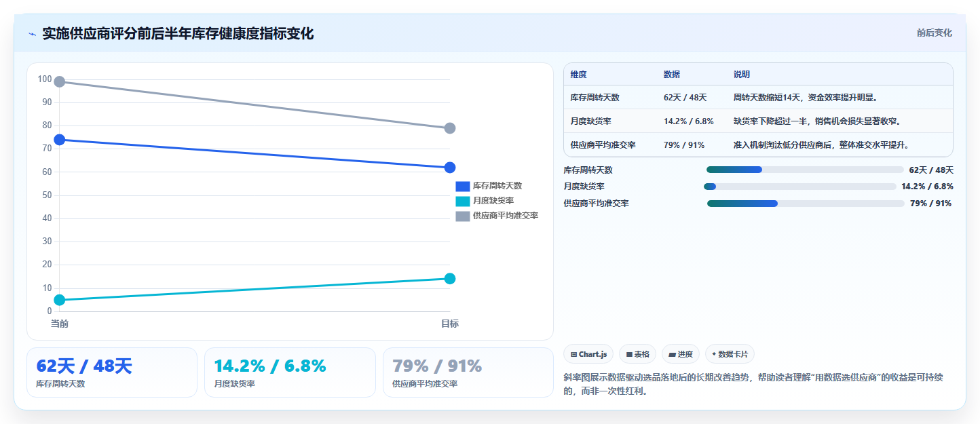Click the 月度缺货率 progress bar
The width and height of the screenshot is (980, 424).
pyautogui.click(x=800, y=187)
